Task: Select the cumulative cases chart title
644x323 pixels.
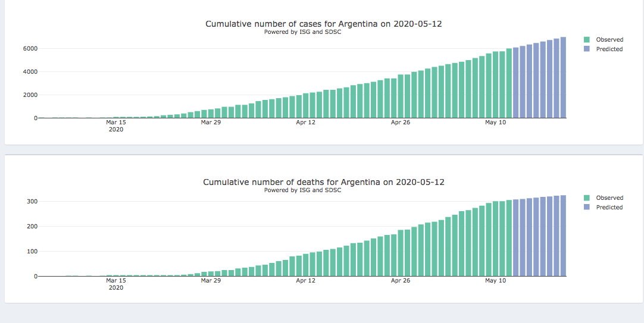Action: [324, 24]
